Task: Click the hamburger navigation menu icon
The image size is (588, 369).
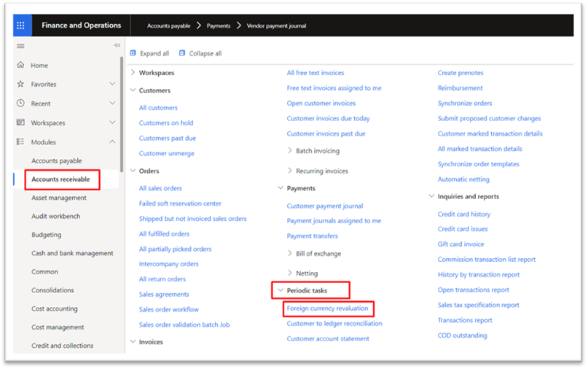Action: click(20, 46)
